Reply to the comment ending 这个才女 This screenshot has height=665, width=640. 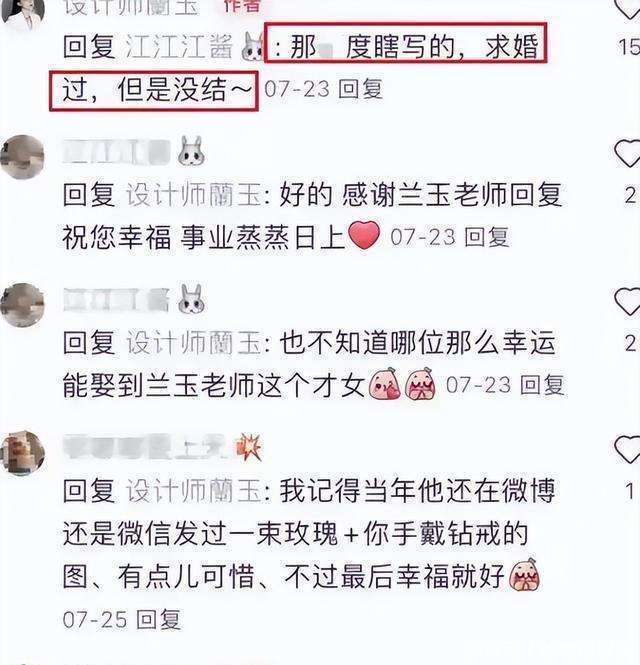(542, 385)
